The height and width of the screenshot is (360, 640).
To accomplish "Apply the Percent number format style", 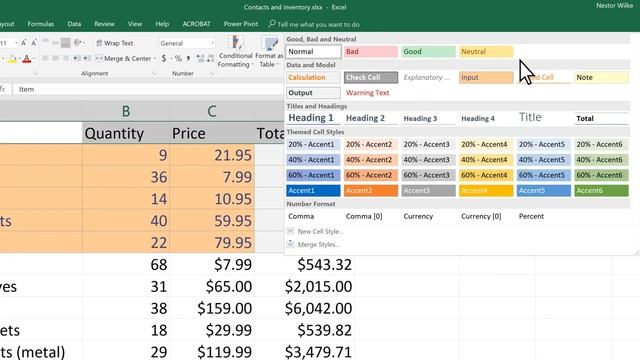I will click(544, 216).
